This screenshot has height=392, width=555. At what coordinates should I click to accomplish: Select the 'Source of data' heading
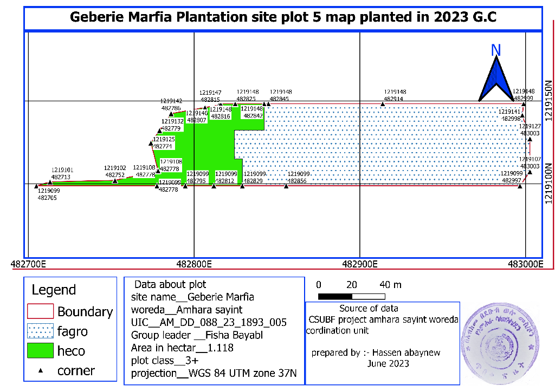(369, 309)
